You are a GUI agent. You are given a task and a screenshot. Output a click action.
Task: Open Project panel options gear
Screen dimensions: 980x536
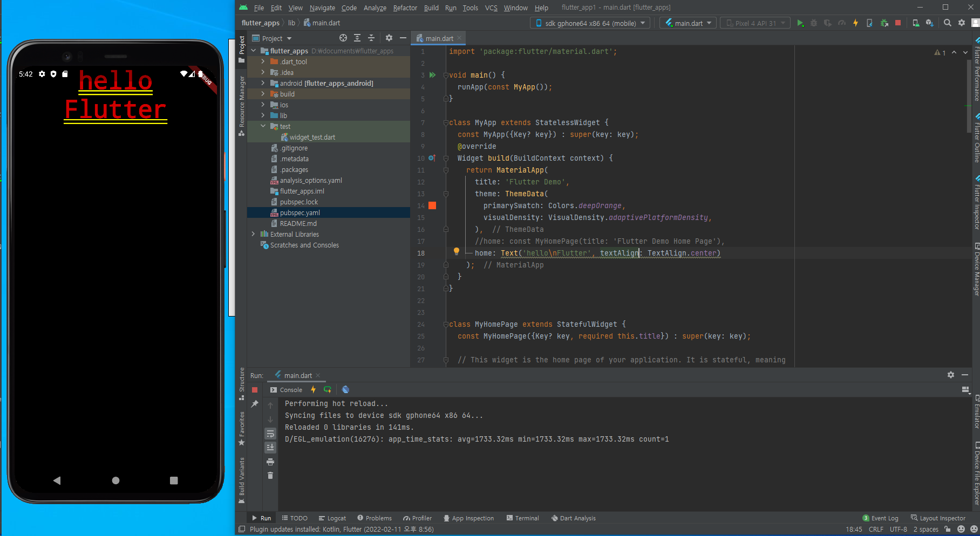pos(389,38)
